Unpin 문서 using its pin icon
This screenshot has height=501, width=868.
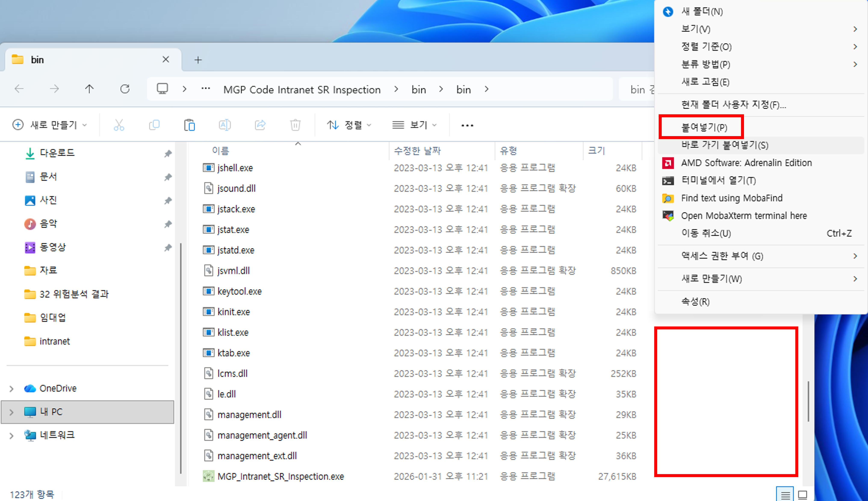coord(168,177)
